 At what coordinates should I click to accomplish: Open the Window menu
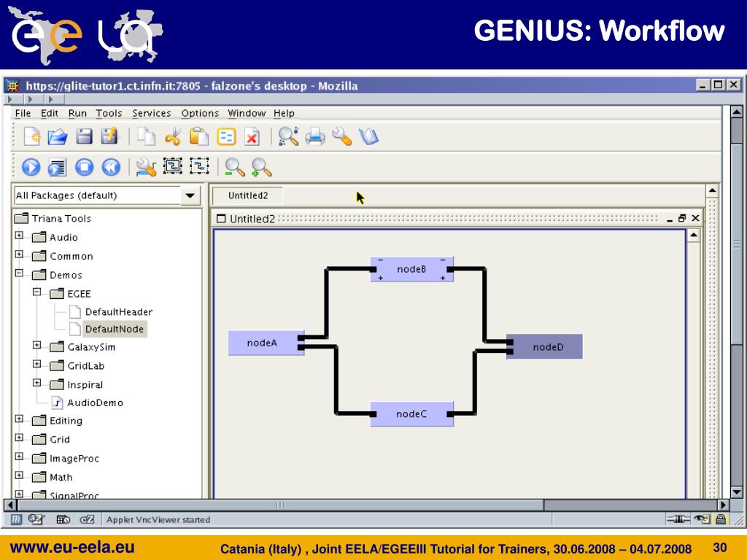(247, 113)
